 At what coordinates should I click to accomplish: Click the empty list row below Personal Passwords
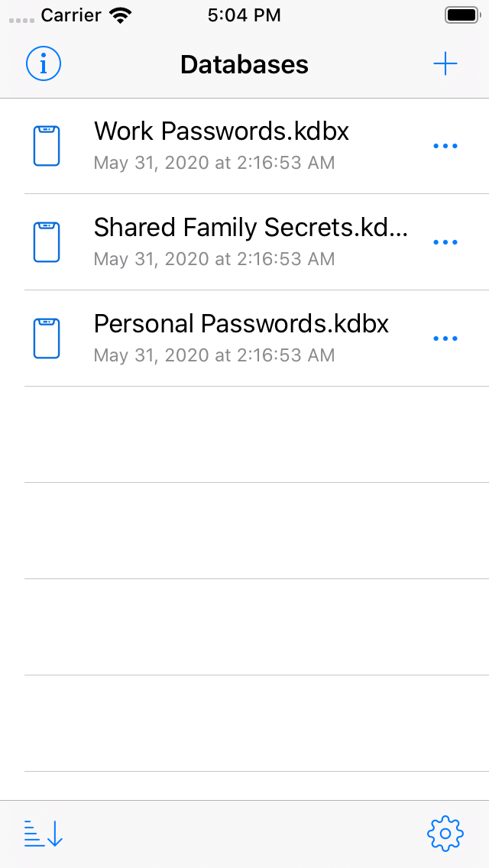pyautogui.click(x=244, y=433)
